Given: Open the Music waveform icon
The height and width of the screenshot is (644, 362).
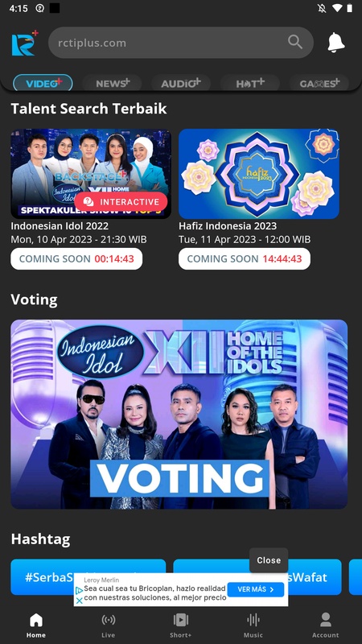Looking at the screenshot, I should click(253, 619).
